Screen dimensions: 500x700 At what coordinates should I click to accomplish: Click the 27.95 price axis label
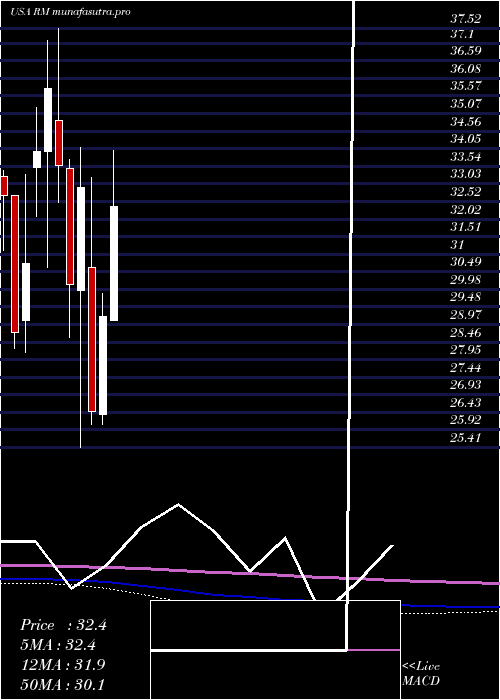[x=466, y=350]
